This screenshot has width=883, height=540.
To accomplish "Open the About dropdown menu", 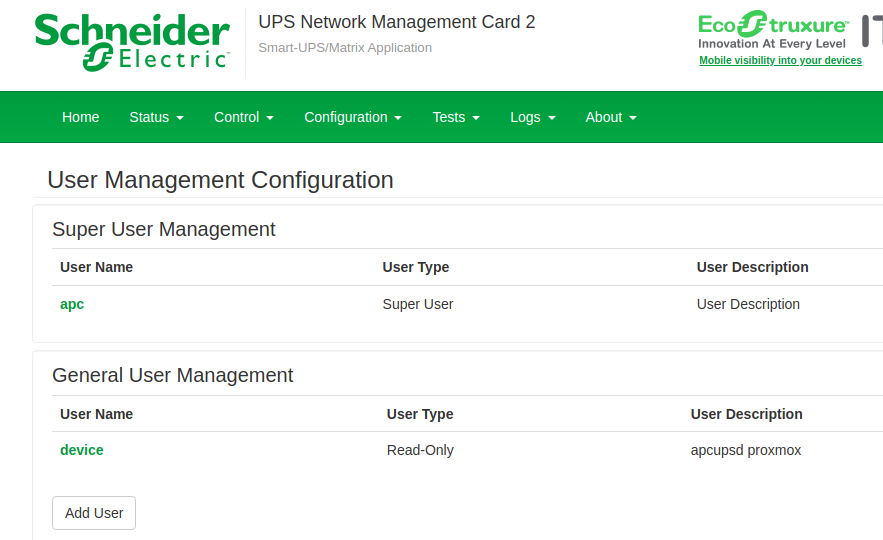I will [610, 117].
